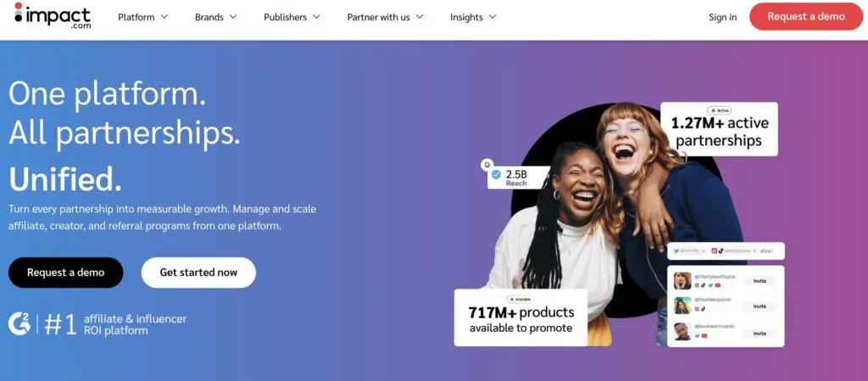Click the Sign in link
The height and width of the screenshot is (381, 868).
point(722,17)
